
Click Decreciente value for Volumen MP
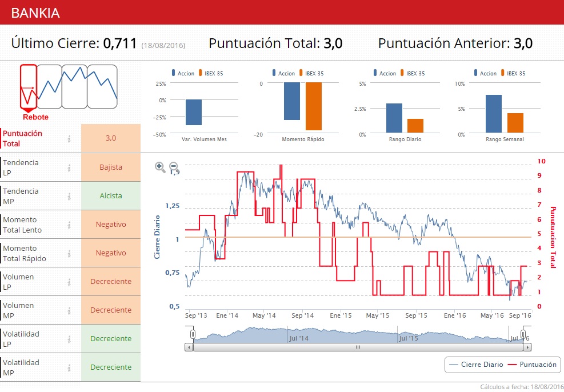(x=111, y=310)
